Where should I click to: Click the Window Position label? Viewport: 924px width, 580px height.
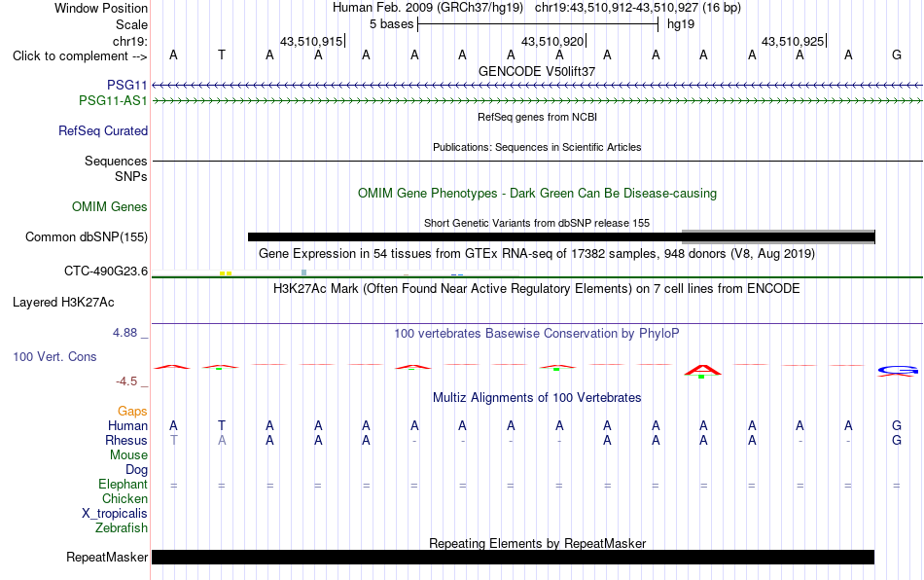point(101,8)
